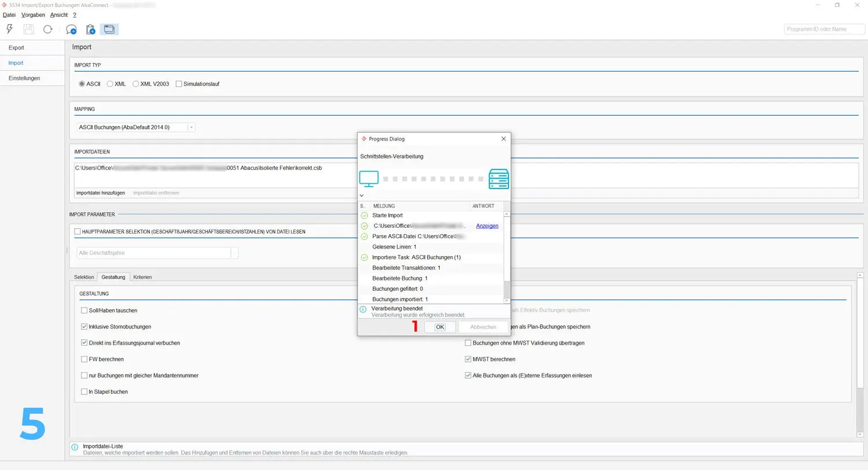Image resolution: width=868 pixels, height=470 pixels.
Task: Check the FW berechnen option
Action: (84, 359)
